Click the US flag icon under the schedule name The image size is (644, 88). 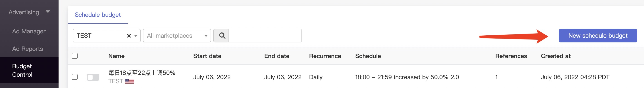click(x=130, y=81)
